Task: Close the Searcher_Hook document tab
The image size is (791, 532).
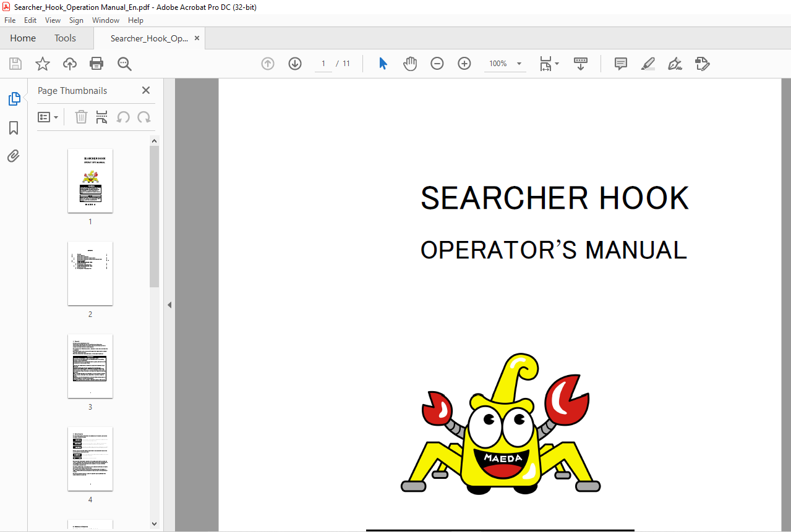Action: (197, 38)
